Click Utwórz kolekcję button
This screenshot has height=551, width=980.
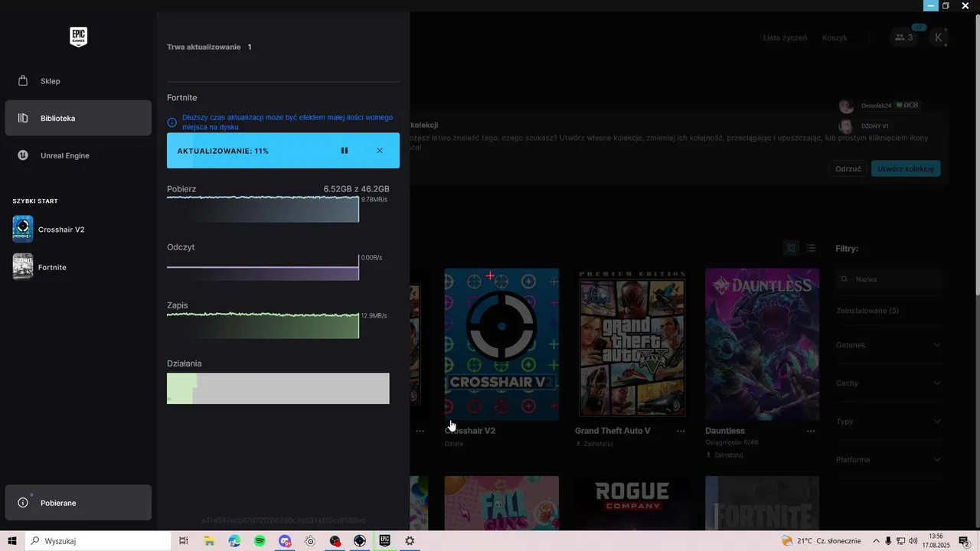pyautogui.click(x=906, y=169)
